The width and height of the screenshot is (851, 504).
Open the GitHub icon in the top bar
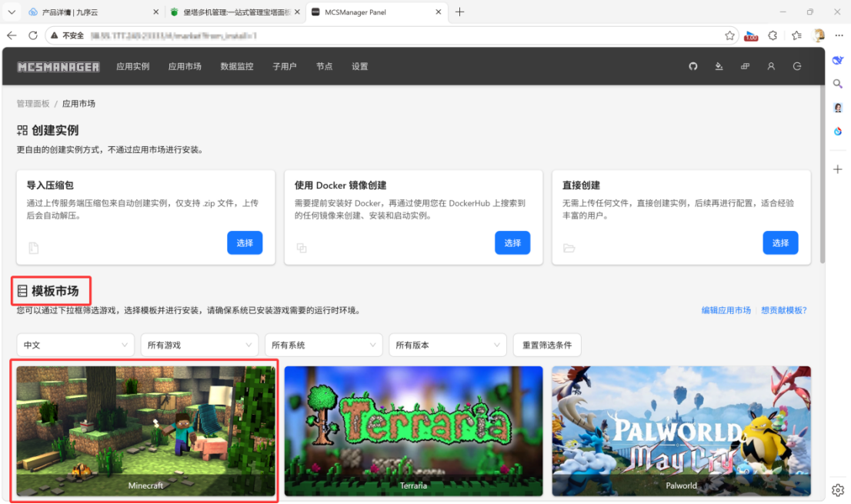pos(693,66)
